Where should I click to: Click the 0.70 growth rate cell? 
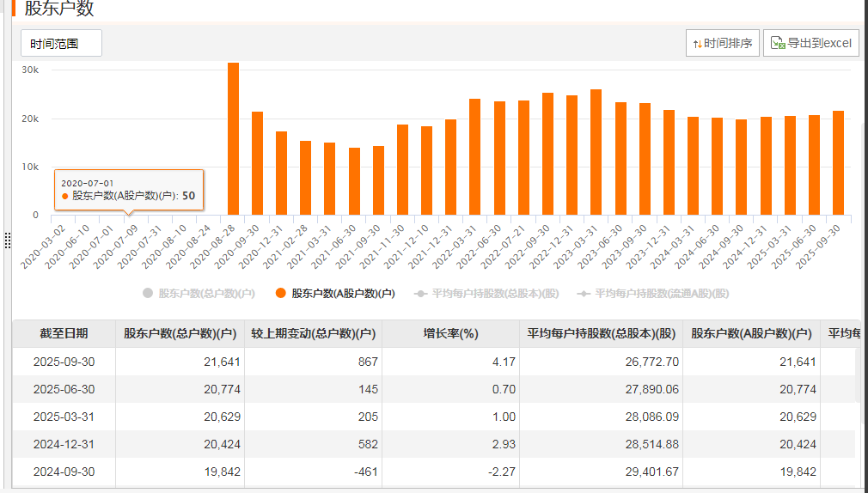pos(450,390)
